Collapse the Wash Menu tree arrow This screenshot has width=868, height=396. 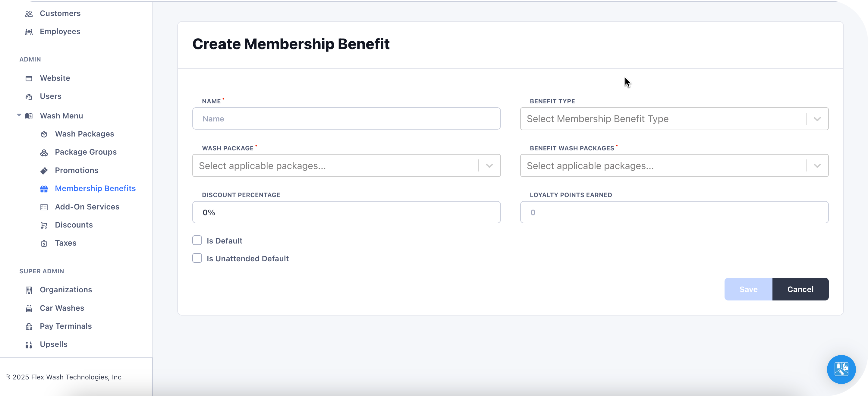[x=19, y=116]
